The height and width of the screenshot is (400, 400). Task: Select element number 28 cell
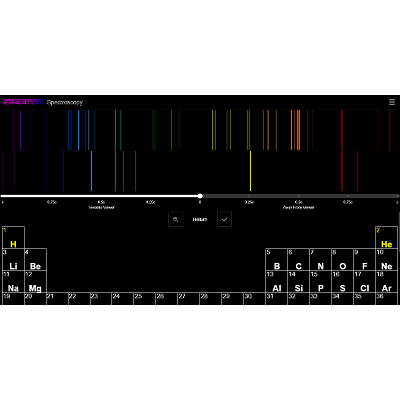click(x=211, y=299)
